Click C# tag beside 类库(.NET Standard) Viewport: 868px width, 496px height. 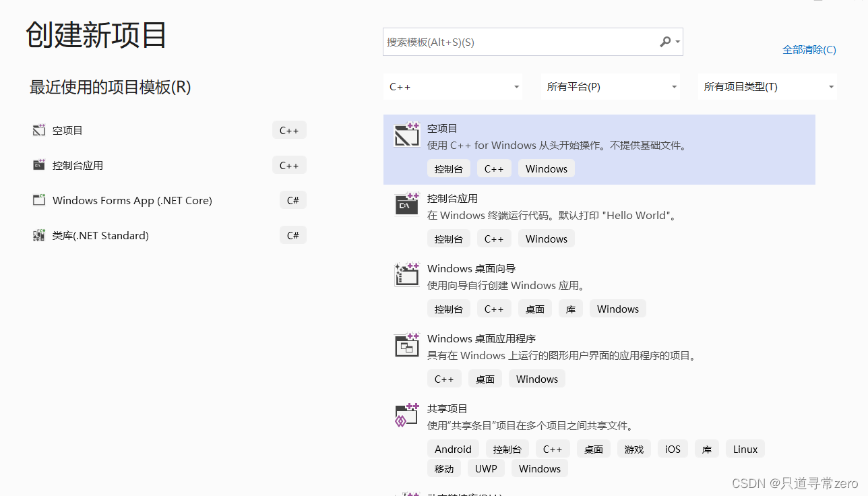point(293,235)
